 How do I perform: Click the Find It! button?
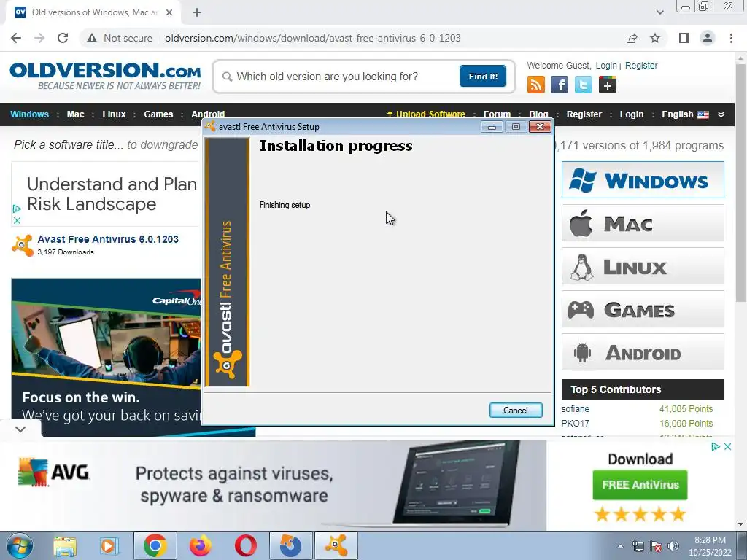[483, 77]
